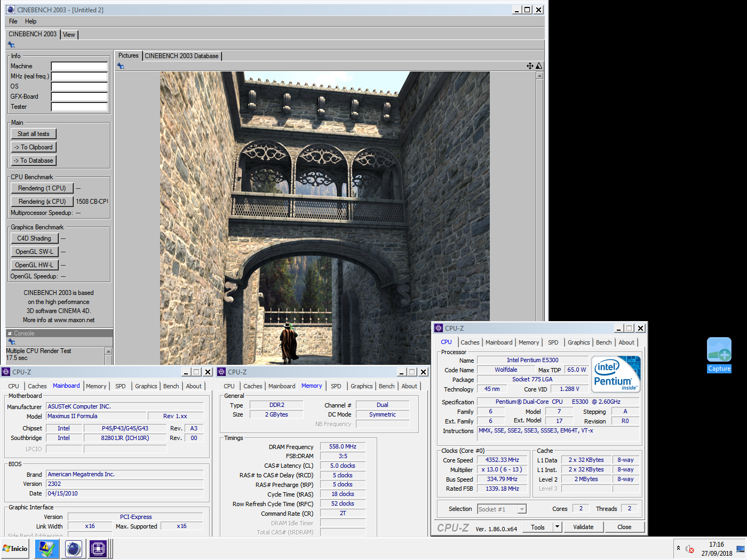
Task: Click the CPU-Z mainboard window title icon
Action: tap(6, 372)
